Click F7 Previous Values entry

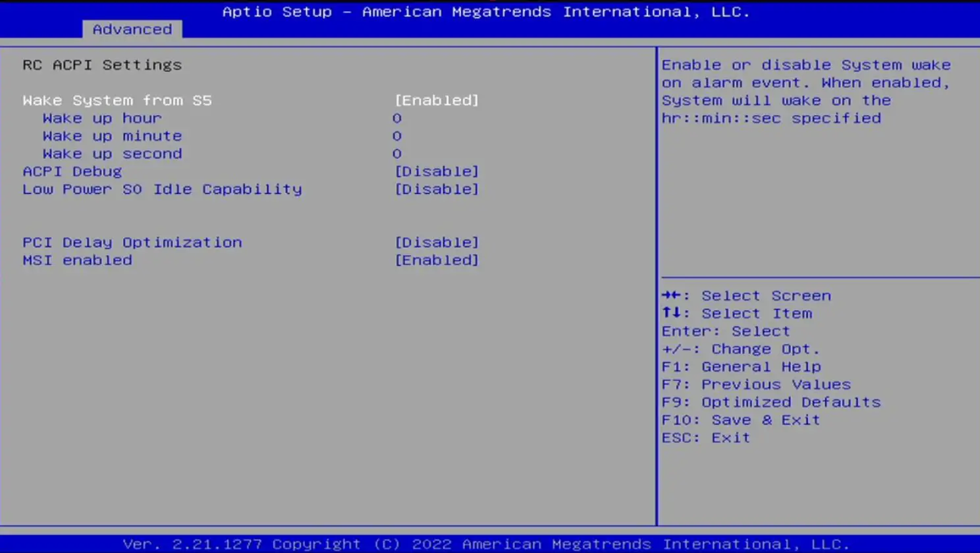756,384
